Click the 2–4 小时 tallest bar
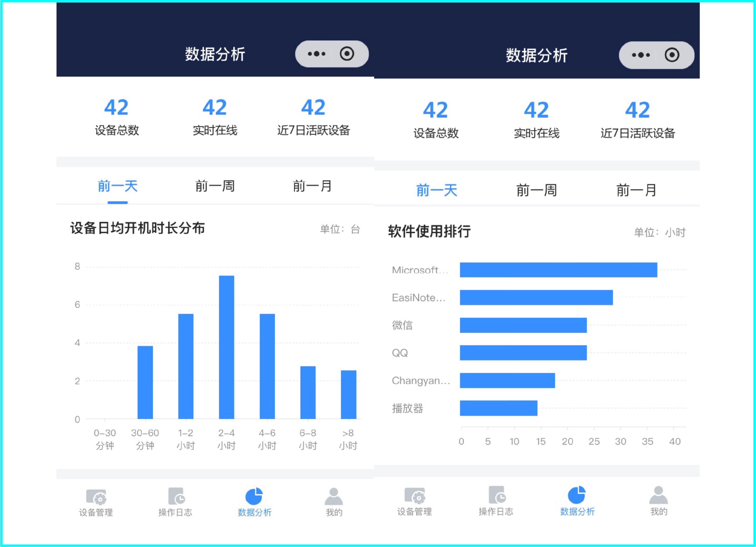 click(226, 347)
